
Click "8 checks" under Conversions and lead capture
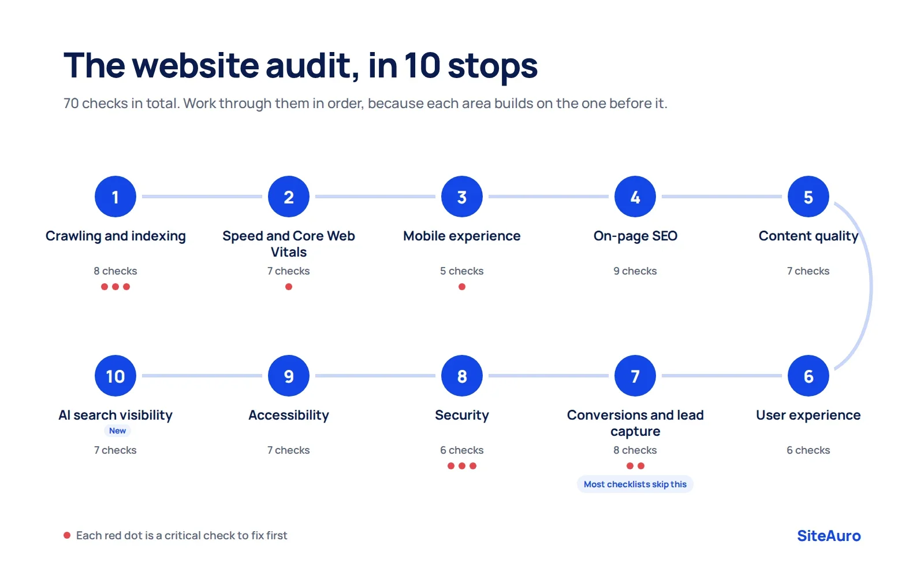pos(635,450)
